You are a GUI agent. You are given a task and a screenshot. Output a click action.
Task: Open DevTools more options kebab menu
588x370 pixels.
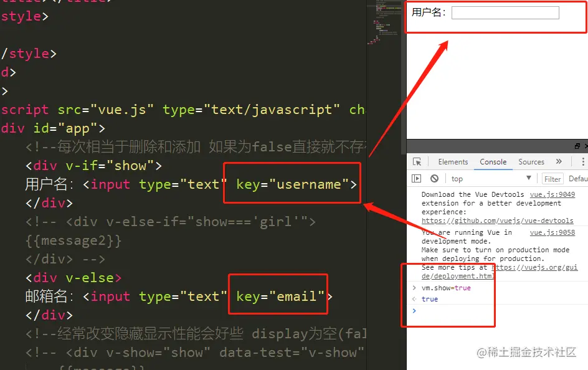pyautogui.click(x=583, y=161)
